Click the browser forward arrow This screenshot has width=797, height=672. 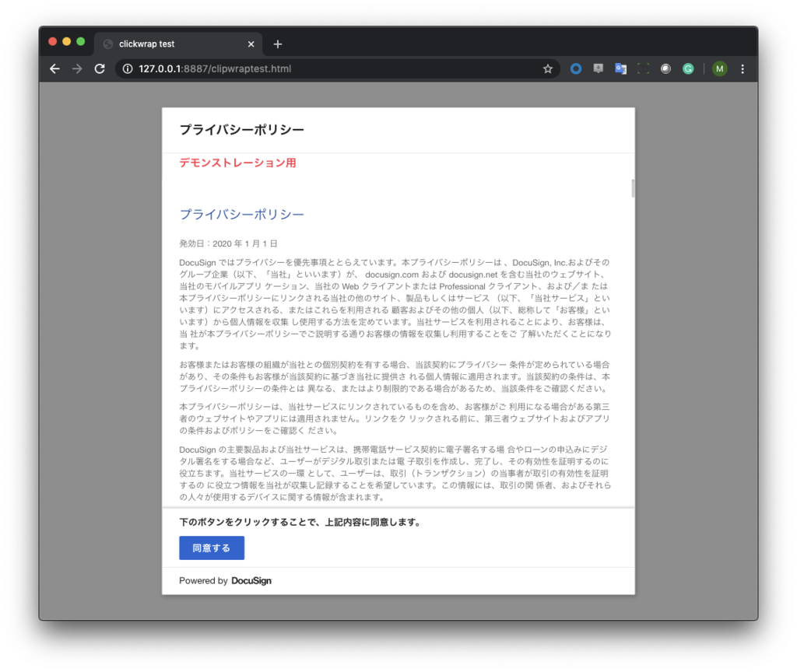pyautogui.click(x=77, y=68)
